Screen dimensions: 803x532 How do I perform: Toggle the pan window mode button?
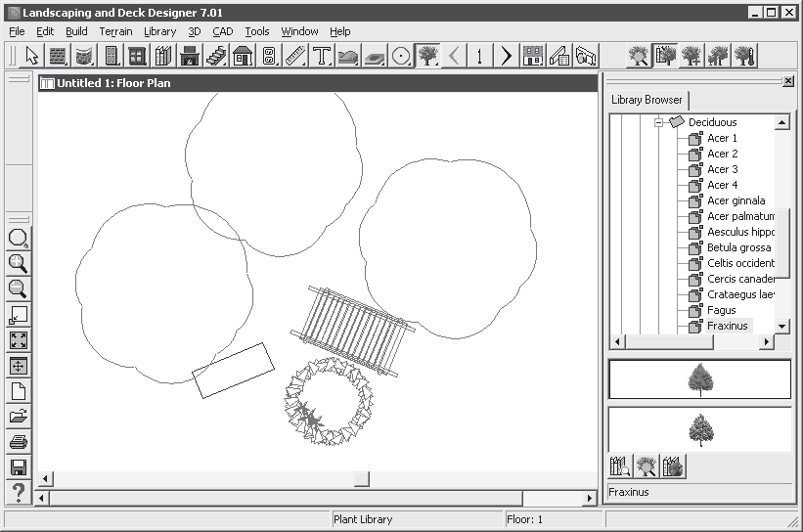18,366
